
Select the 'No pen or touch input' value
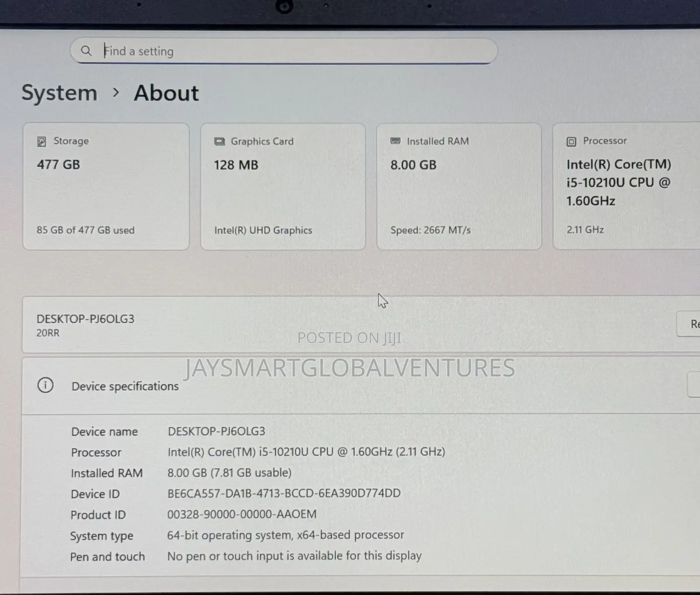[x=294, y=556]
